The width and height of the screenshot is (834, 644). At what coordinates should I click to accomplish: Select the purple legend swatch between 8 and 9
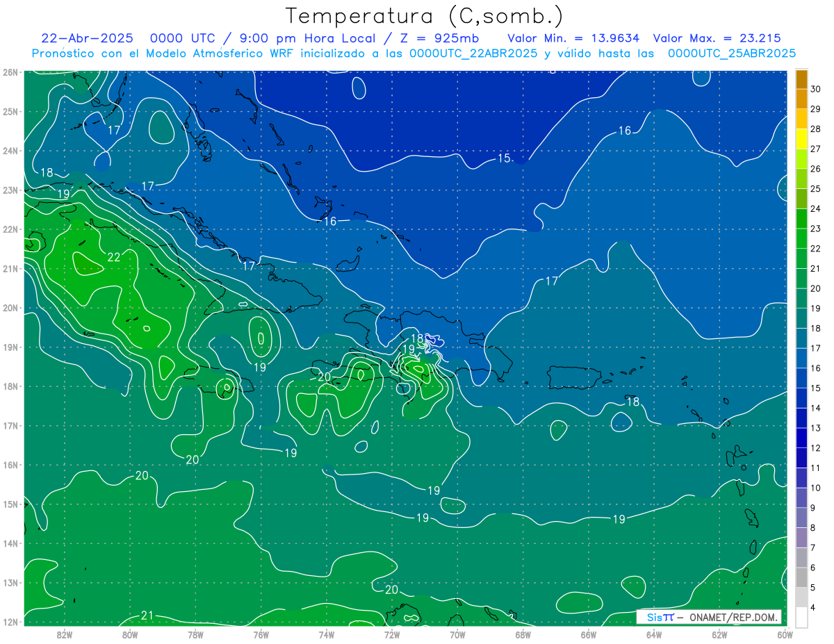click(801, 518)
